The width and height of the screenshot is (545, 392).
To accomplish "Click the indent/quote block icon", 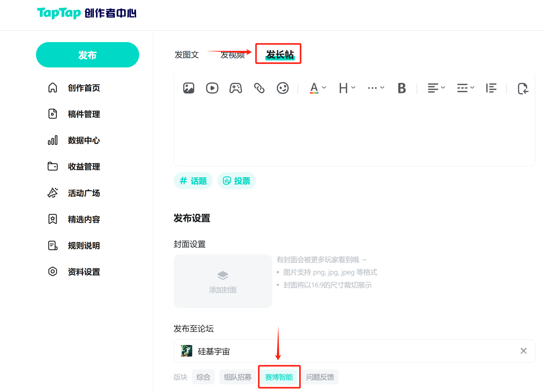I will point(491,88).
